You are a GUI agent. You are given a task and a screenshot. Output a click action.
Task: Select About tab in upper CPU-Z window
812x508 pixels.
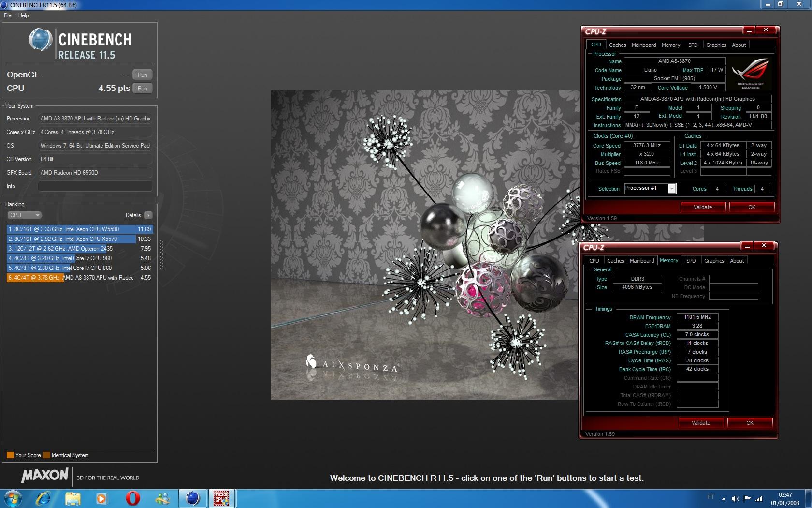pyautogui.click(x=739, y=45)
